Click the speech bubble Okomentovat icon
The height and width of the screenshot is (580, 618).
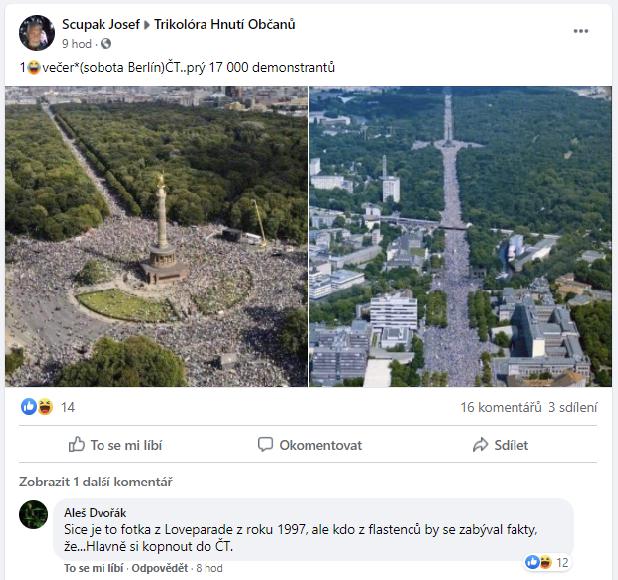[x=265, y=445]
